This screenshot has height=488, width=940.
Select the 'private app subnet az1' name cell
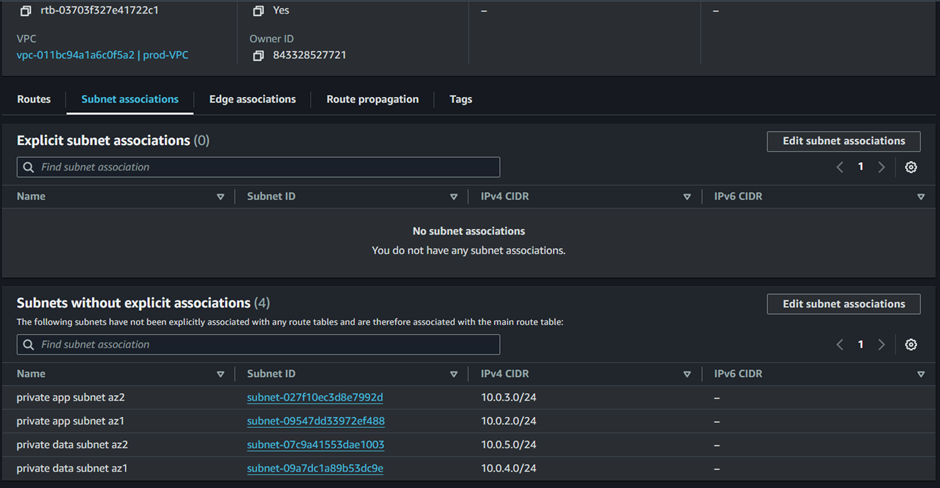point(70,421)
